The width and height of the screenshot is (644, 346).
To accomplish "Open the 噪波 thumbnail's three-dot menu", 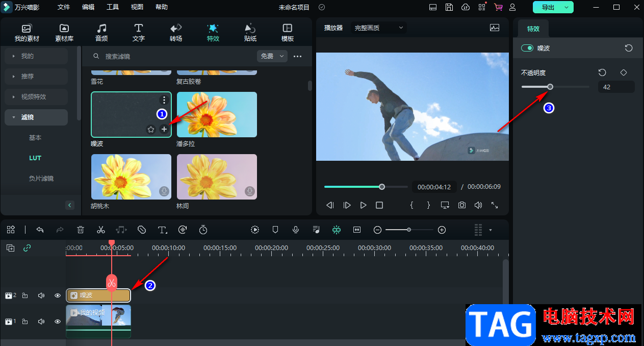I will pyautogui.click(x=164, y=100).
